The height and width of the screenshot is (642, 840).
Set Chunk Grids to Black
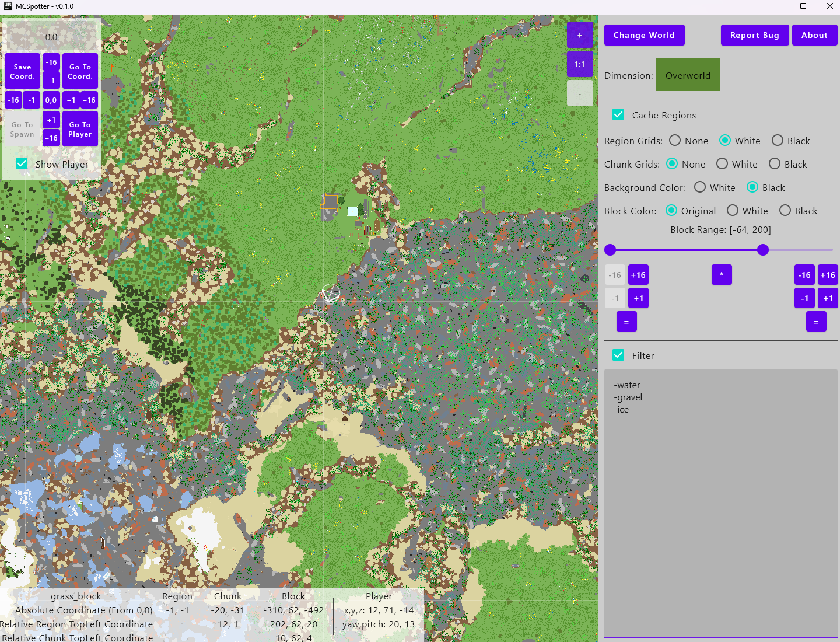[x=775, y=163]
